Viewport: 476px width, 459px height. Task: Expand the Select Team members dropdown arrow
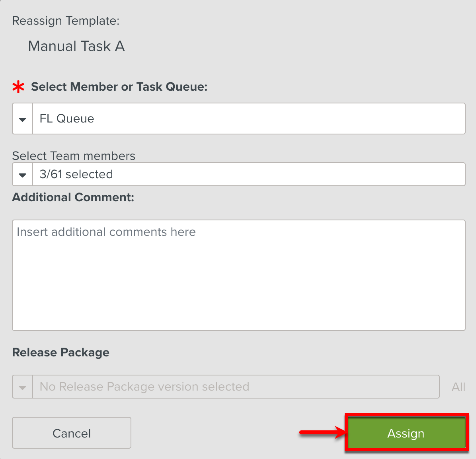point(23,175)
